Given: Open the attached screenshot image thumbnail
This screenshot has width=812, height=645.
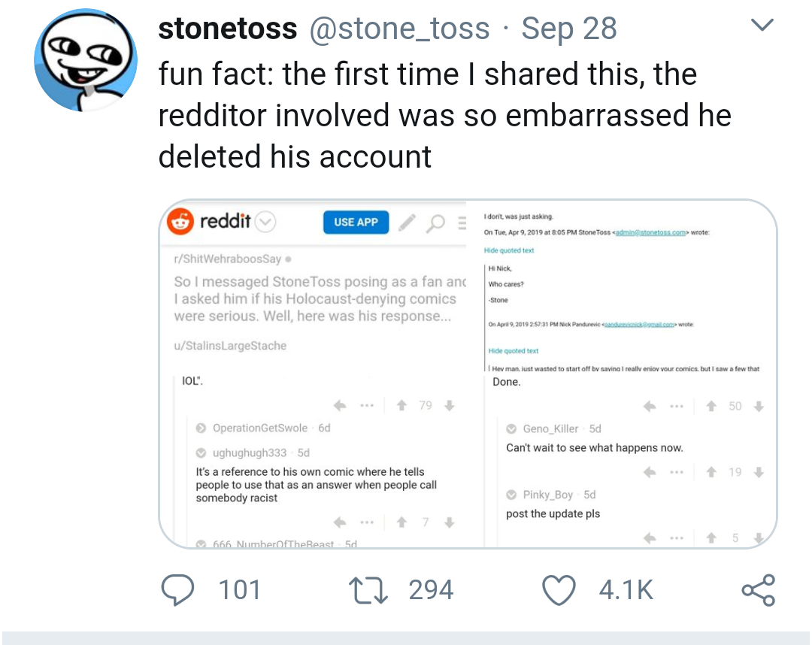Looking at the screenshot, I should coord(468,374).
